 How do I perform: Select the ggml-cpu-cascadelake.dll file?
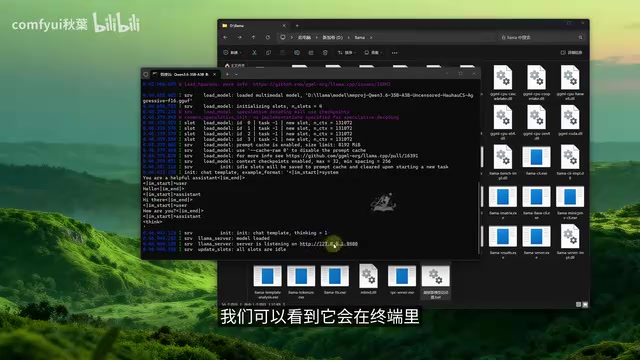pyautogui.click(x=503, y=82)
